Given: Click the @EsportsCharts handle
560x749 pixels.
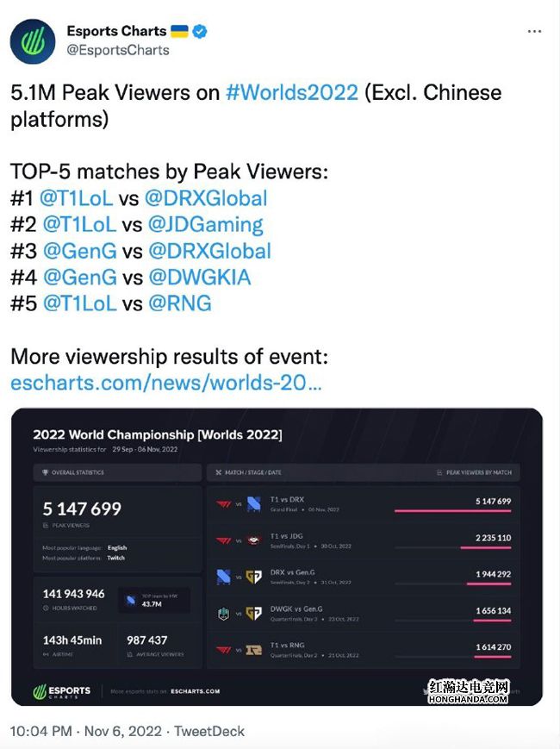Looking at the screenshot, I should [x=118, y=50].
